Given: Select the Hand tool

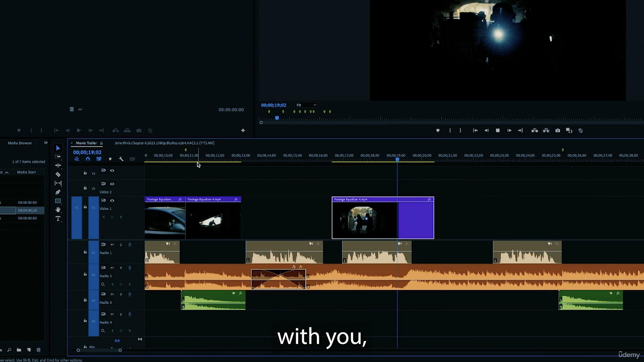Looking at the screenshot, I should [58, 210].
